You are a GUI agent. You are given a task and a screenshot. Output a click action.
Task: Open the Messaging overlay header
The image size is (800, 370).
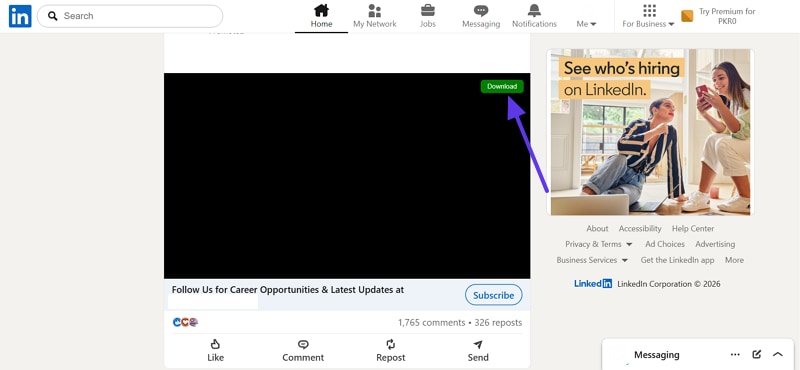(x=657, y=355)
